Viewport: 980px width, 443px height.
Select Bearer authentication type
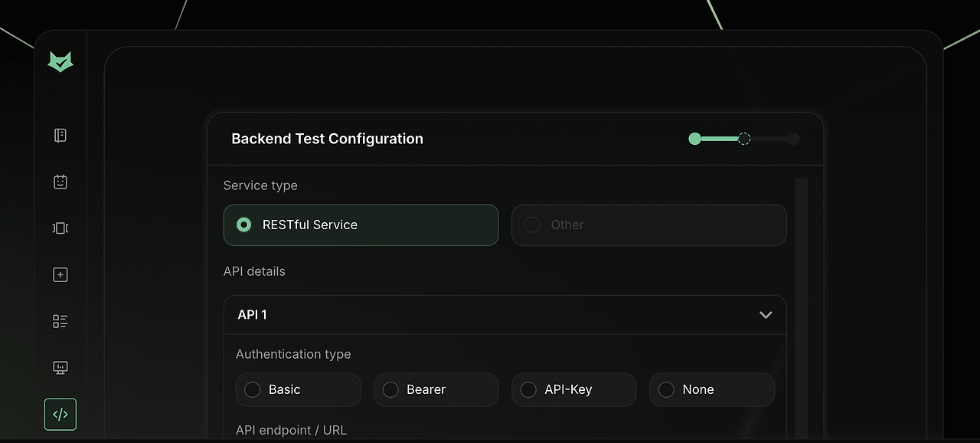pyautogui.click(x=390, y=390)
